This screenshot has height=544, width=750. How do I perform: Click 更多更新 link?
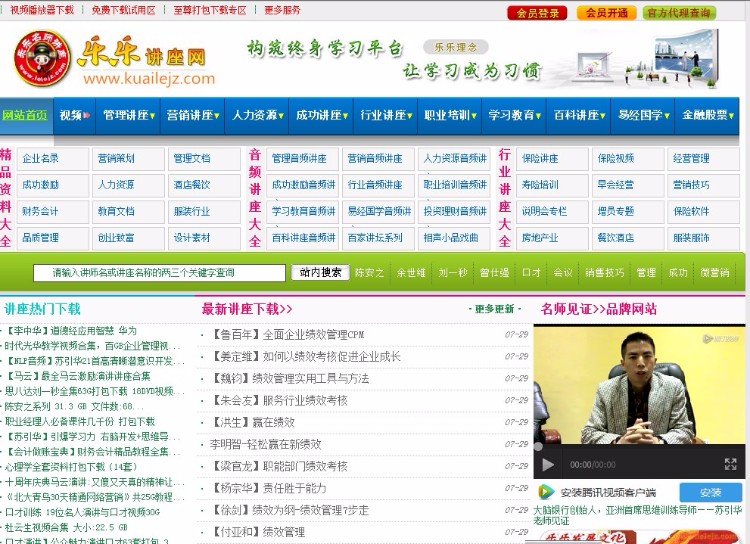point(494,309)
